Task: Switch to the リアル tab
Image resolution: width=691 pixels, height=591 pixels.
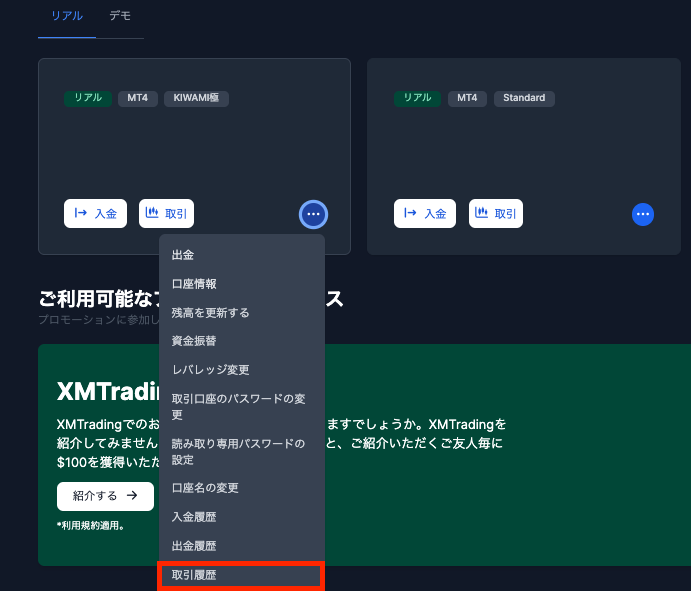Action: coord(67,17)
